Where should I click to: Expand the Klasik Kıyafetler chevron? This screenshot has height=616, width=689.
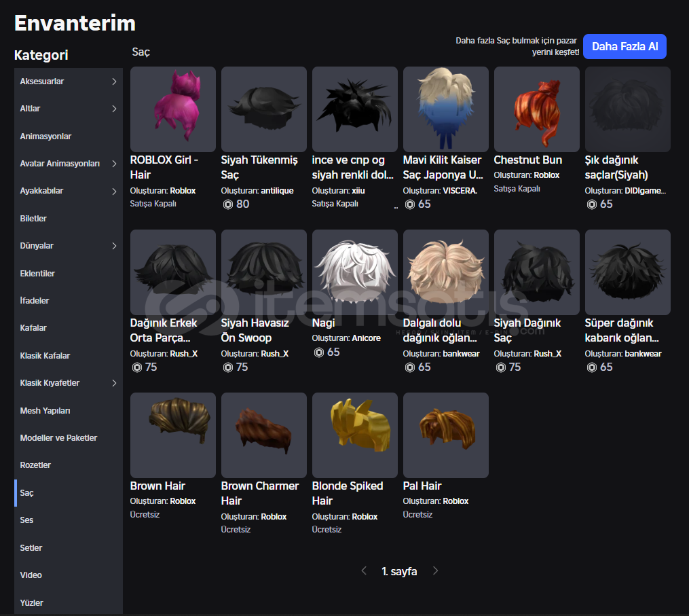point(114,383)
